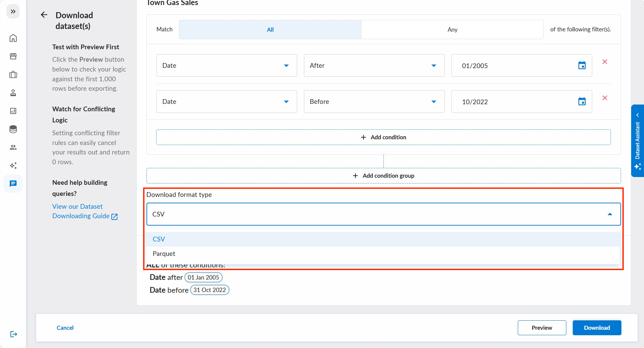Open the Date field dropdown in the Before row

pyautogui.click(x=226, y=101)
